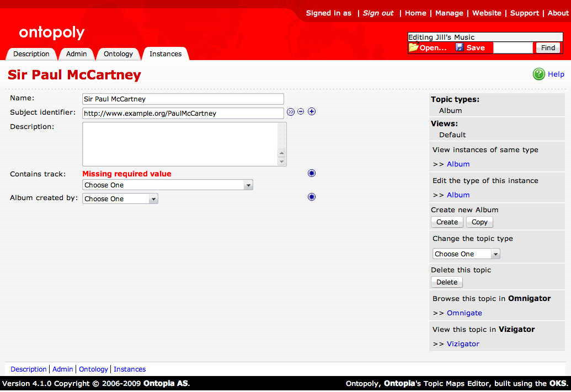Click the Name input field

pos(183,99)
